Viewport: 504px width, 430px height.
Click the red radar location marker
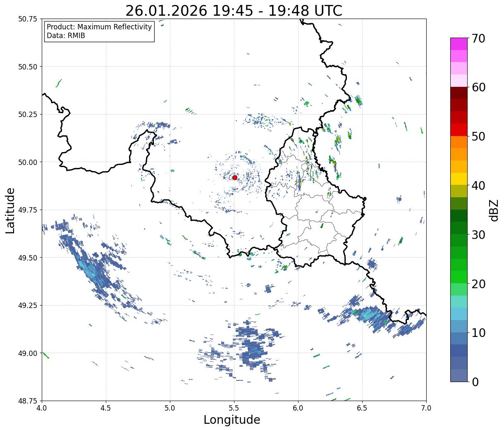coord(235,177)
